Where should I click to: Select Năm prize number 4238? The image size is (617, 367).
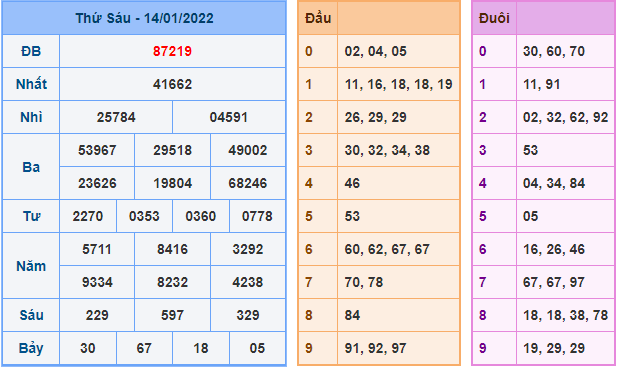pyautogui.click(x=248, y=282)
